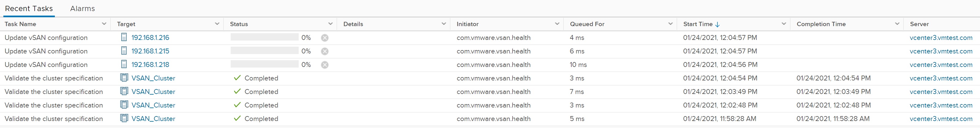The width and height of the screenshot is (980, 129).
Task: Click host icon beside 192.168.1.216
Action: 124,37
